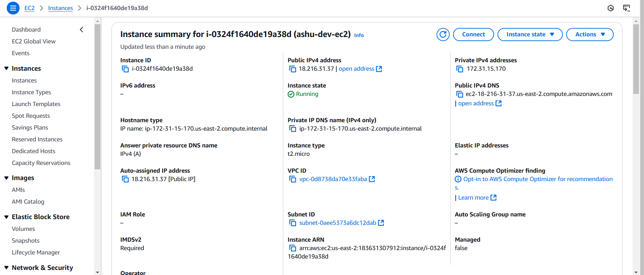Open Spot Requests page
The width and height of the screenshot is (644, 275).
tap(31, 116)
